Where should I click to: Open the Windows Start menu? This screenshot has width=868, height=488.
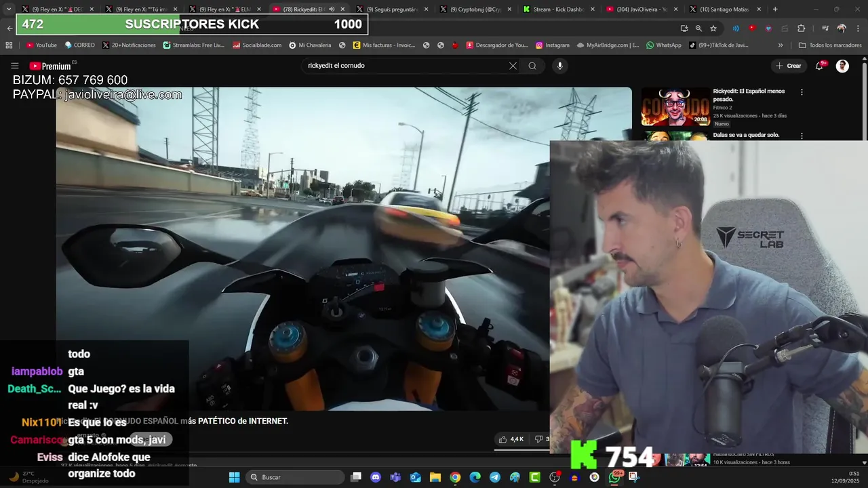click(234, 477)
